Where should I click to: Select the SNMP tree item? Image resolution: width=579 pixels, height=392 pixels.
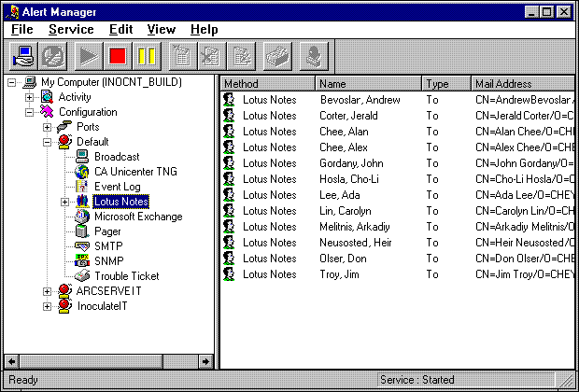[108, 261]
